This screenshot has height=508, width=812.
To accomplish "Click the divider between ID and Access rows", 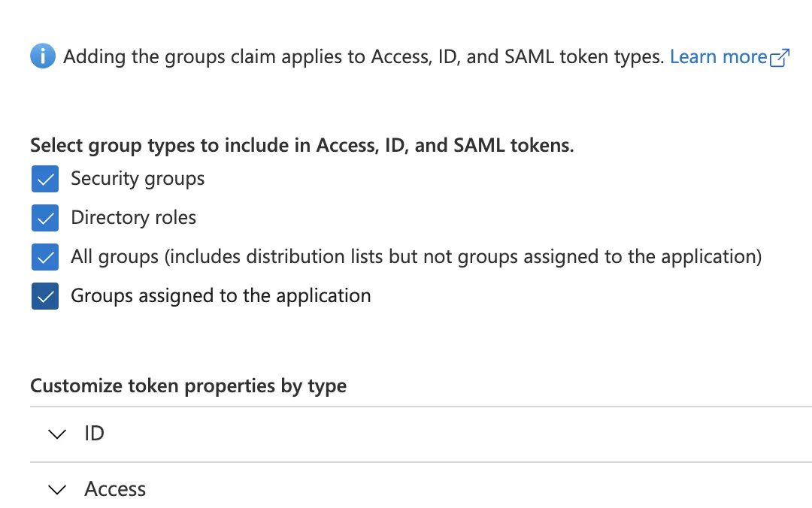I will [x=421, y=462].
